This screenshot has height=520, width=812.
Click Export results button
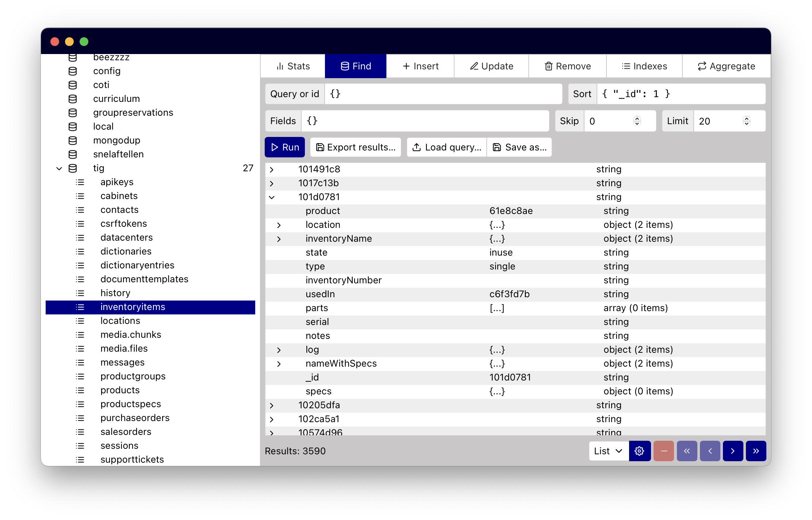(356, 147)
